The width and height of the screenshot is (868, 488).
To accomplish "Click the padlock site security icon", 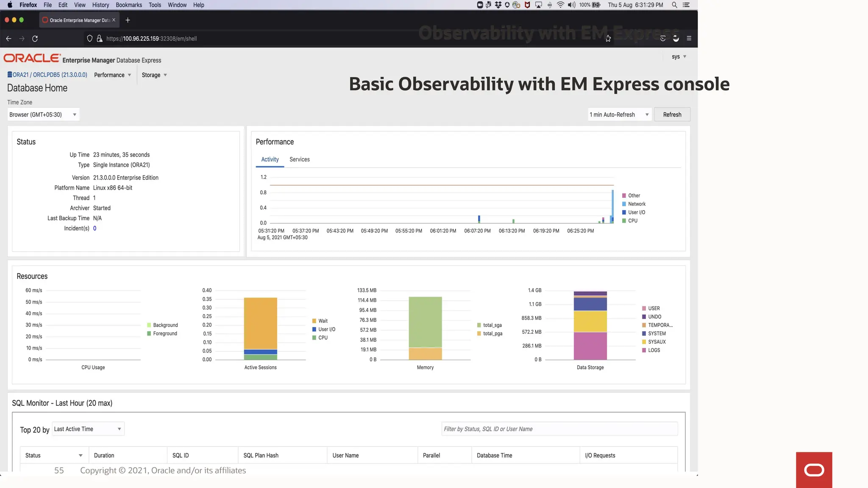I will [x=100, y=39].
